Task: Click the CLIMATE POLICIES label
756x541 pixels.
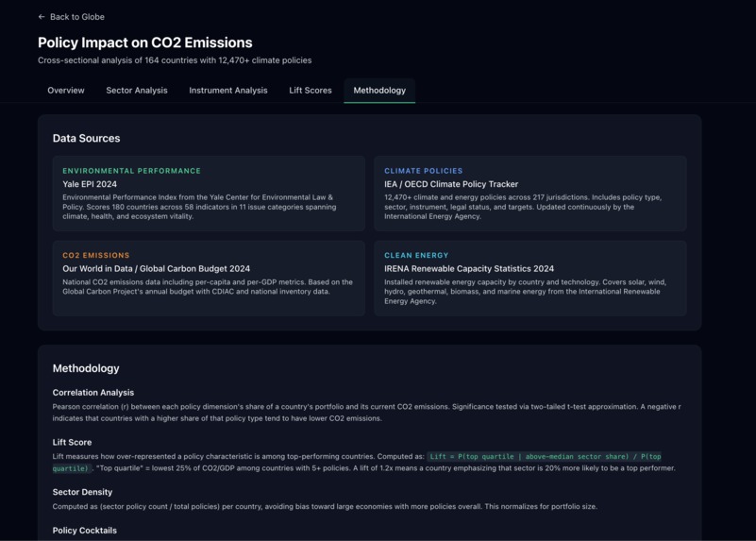Action: 424,171
